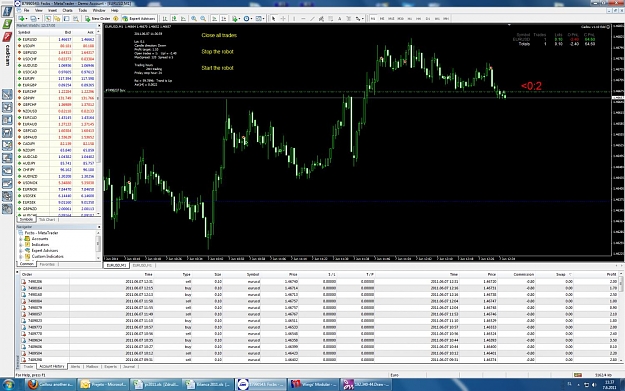Click the Profit column header
The image size is (625, 391).
pos(611,274)
